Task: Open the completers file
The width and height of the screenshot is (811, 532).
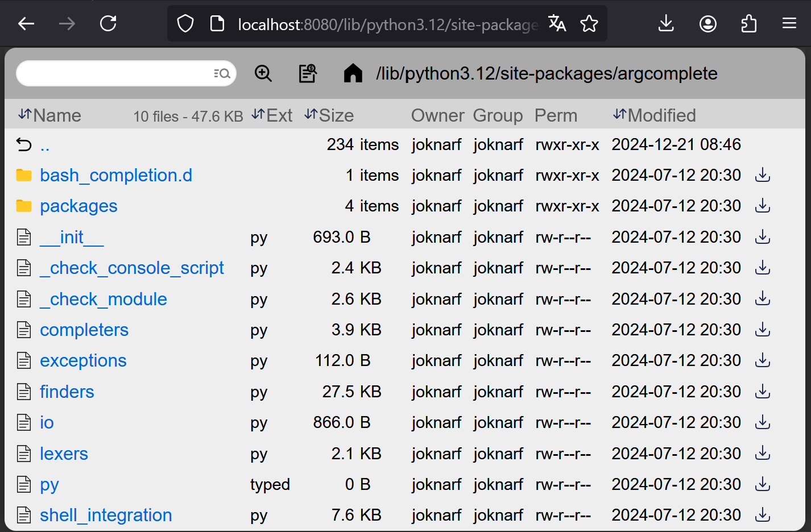Action: [84, 330]
